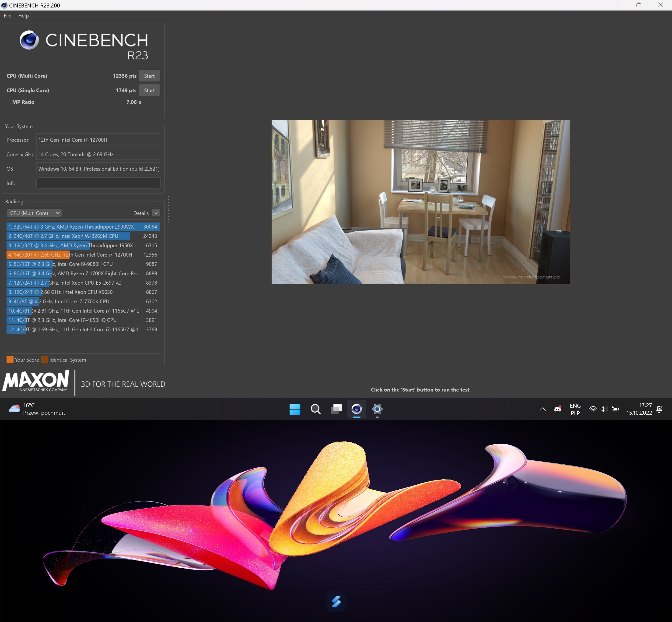Image resolution: width=672 pixels, height=622 pixels.
Task: Click the orange Your Score legend swatch
Action: tap(10, 360)
